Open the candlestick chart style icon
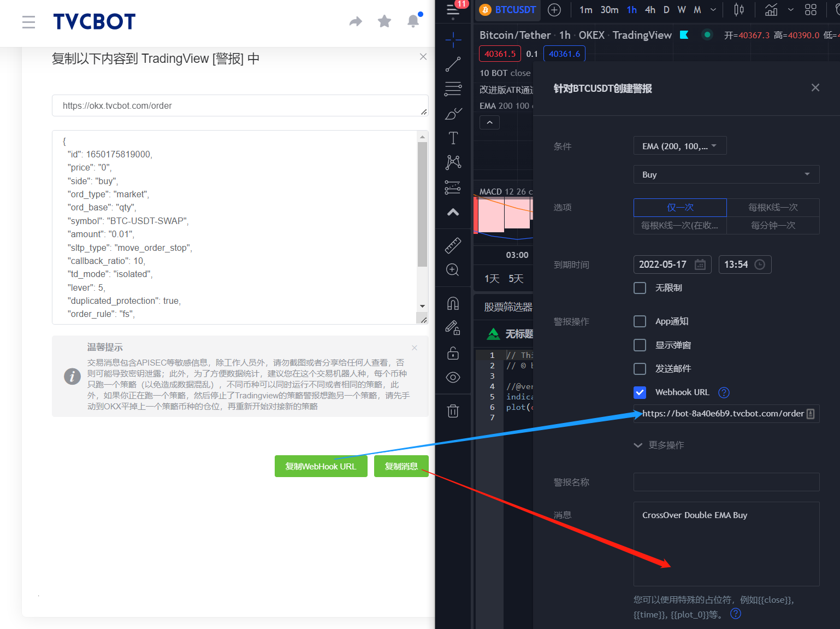The width and height of the screenshot is (840, 629). coord(739,10)
